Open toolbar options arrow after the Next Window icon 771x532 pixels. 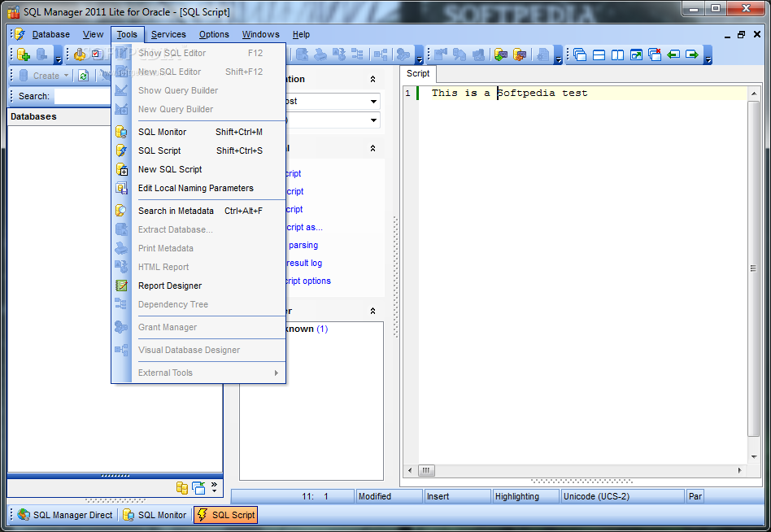tap(708, 55)
